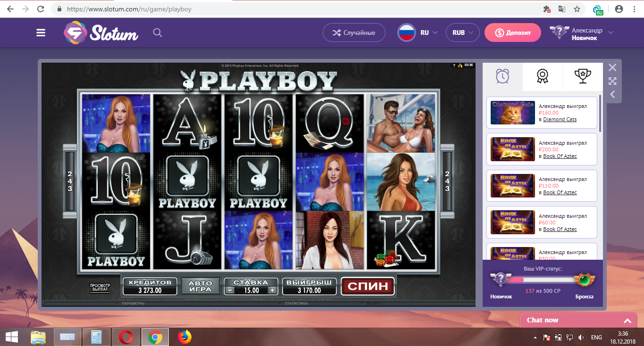Open the hamburger main menu
Screen dimensions: 644x346
coord(41,33)
